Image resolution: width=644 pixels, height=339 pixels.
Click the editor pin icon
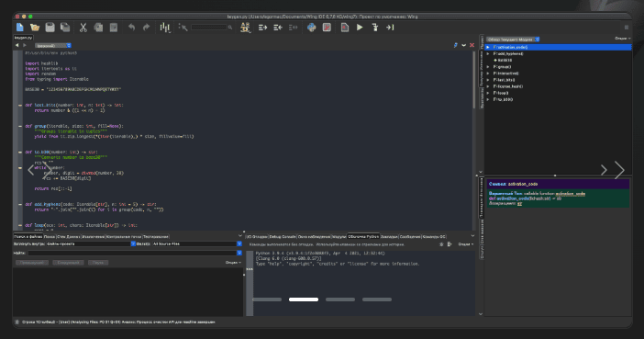[x=456, y=45]
